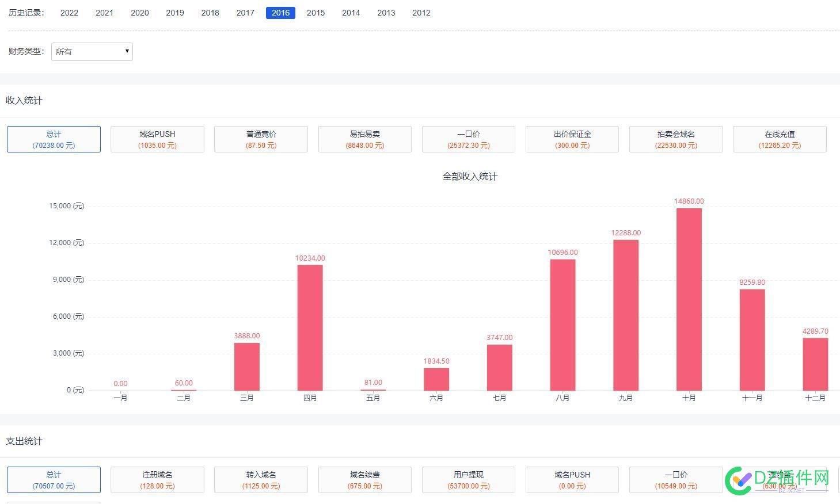
Task: Click the 15,000 (元) axis label
Action: [66, 206]
